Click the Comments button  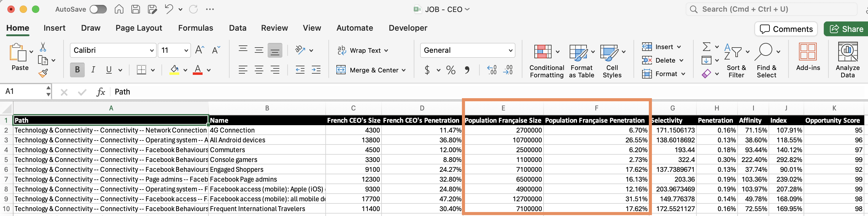(x=786, y=29)
